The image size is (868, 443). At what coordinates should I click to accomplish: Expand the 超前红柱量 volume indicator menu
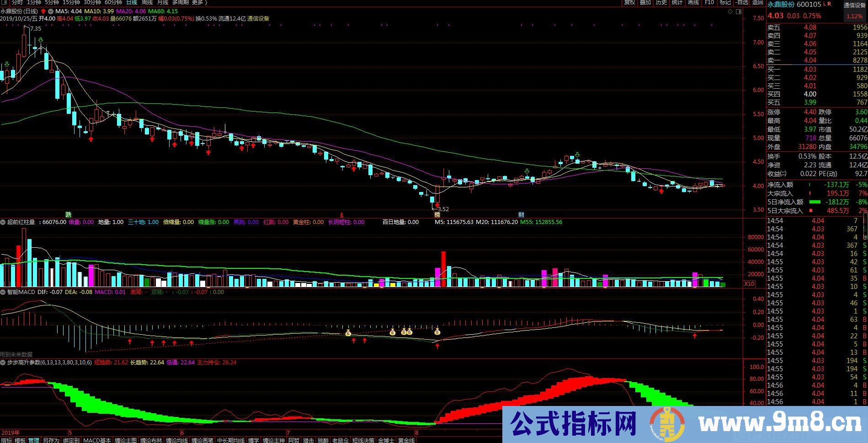pos(3,222)
